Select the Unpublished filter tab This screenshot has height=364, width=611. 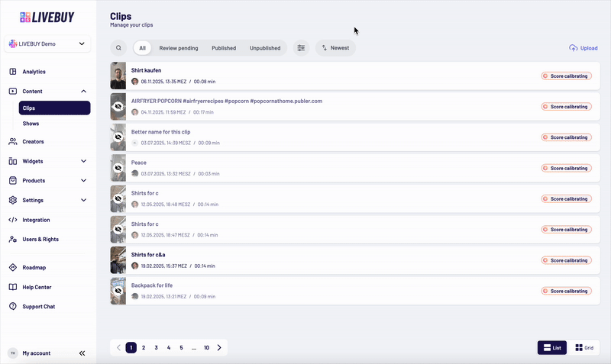(x=264, y=48)
